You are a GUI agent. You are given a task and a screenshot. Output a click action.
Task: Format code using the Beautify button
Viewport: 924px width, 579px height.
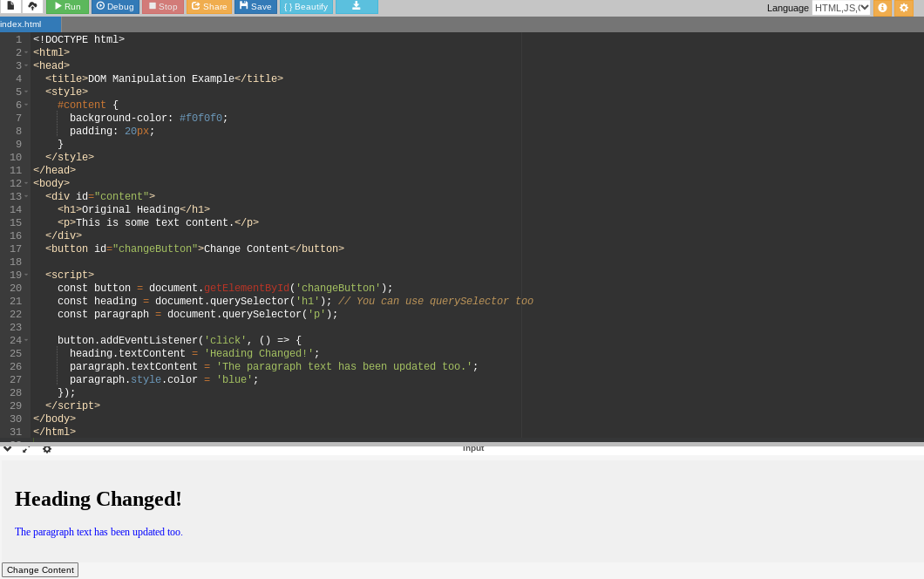pos(306,6)
